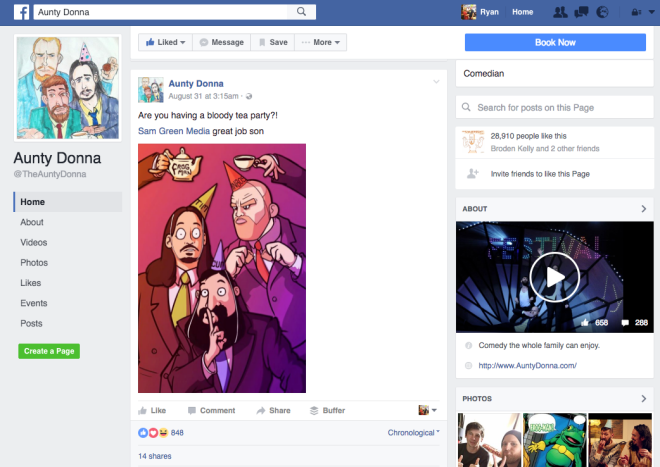Click the Book Now button
The width and height of the screenshot is (660, 467).
coord(555,42)
